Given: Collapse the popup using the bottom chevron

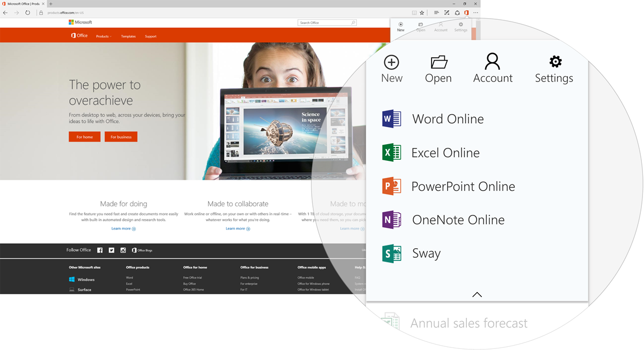Looking at the screenshot, I should (477, 294).
